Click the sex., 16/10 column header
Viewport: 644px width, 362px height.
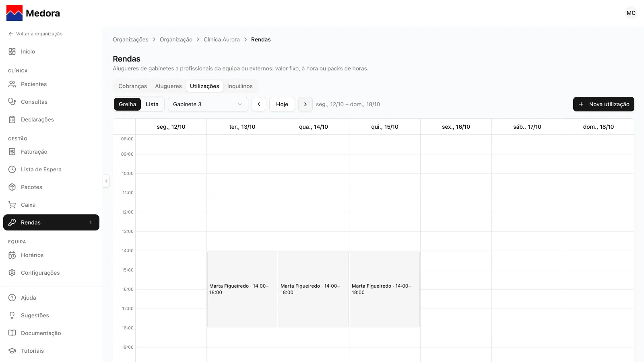(456, 127)
